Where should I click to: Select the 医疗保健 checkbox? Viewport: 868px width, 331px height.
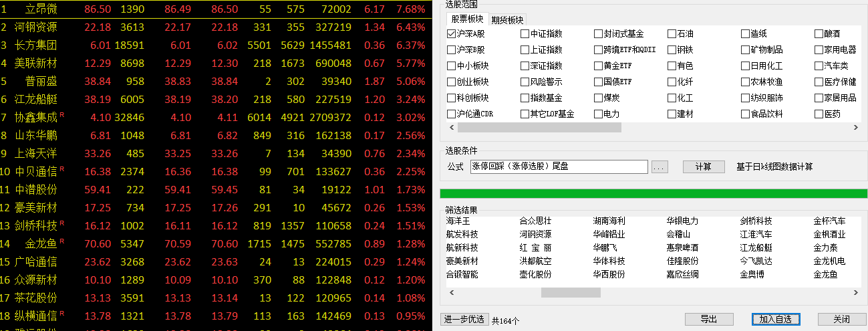click(x=819, y=82)
